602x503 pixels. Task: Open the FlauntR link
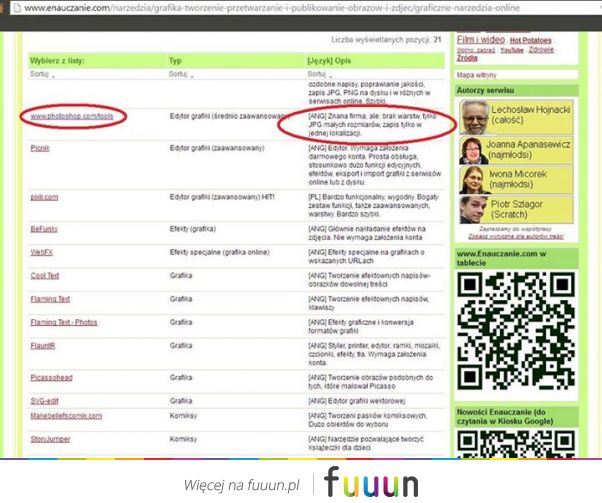(43, 346)
